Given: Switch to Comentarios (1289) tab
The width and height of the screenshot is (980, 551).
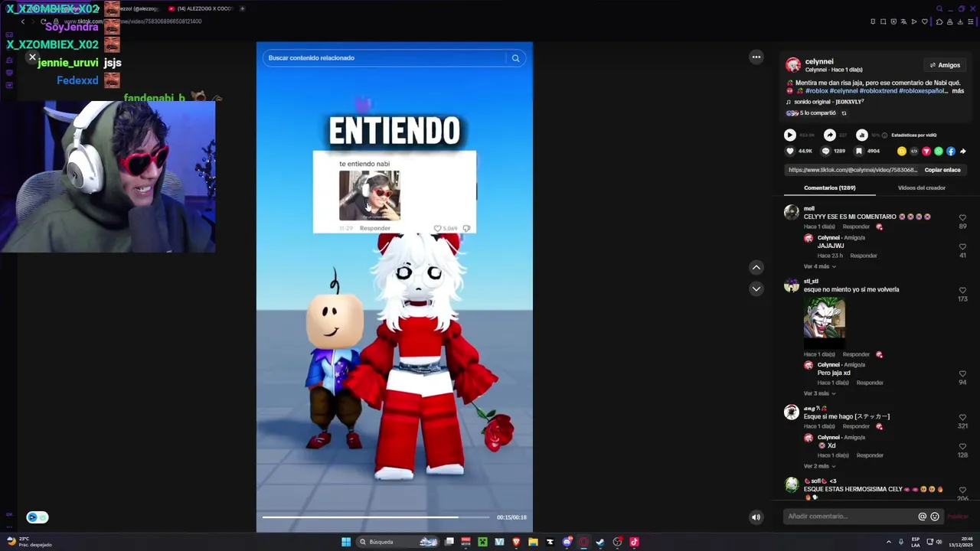Looking at the screenshot, I should pos(829,187).
